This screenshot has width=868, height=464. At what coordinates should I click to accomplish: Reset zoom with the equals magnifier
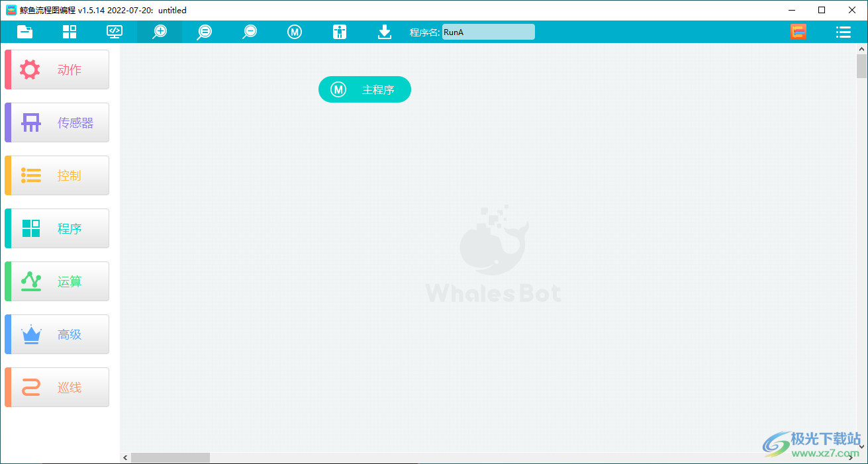205,32
